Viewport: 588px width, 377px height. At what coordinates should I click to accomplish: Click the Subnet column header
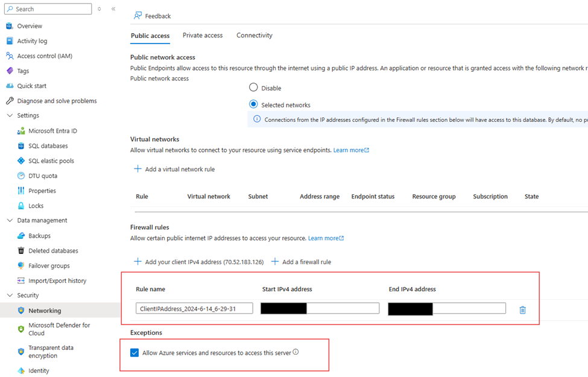tap(258, 197)
